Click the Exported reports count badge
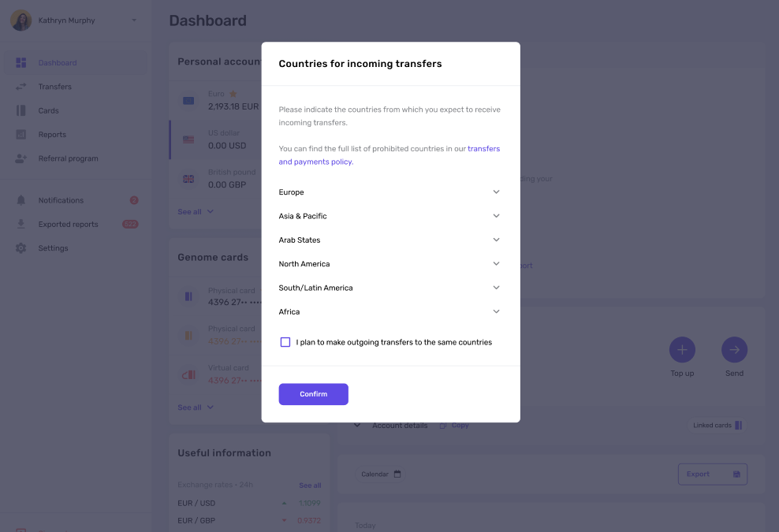 [130, 224]
